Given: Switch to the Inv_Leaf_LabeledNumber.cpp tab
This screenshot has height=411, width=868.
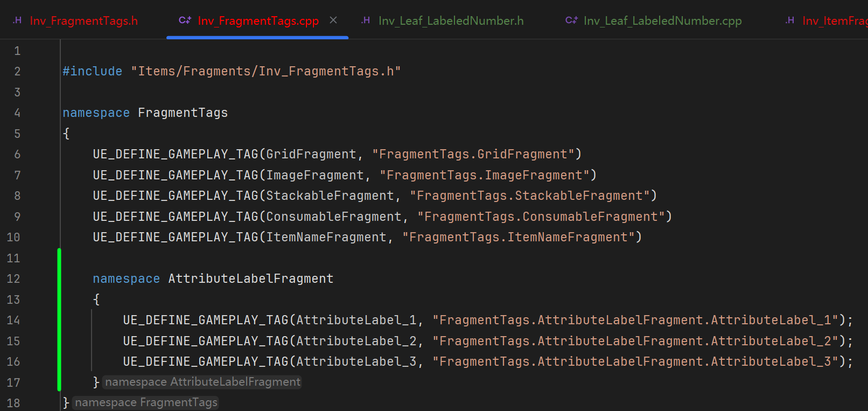Looking at the screenshot, I should pyautogui.click(x=662, y=20).
